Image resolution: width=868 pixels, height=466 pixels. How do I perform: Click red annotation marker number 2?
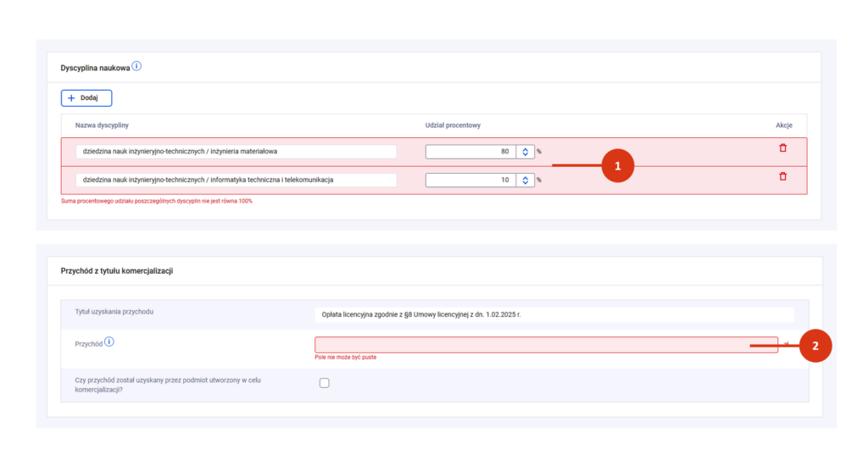click(x=815, y=346)
